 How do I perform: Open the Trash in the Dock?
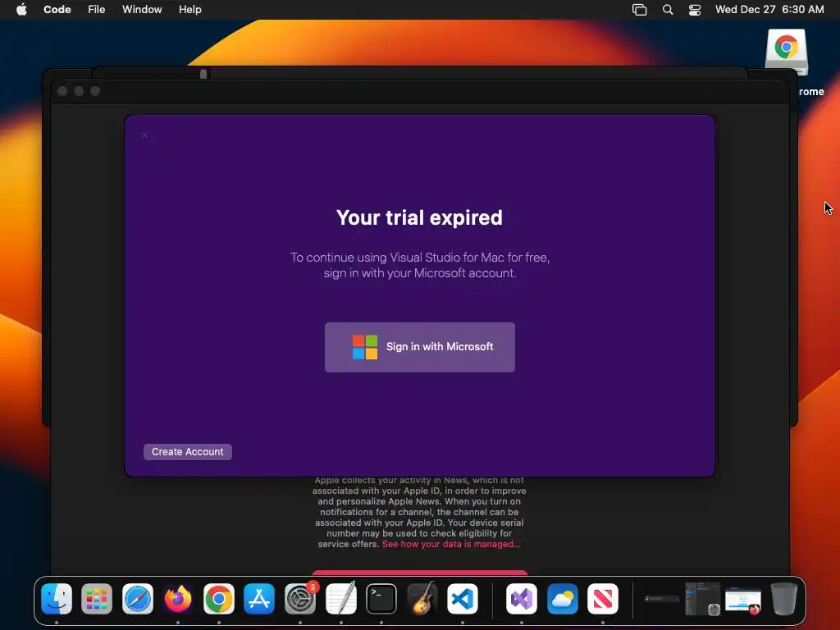tap(783, 599)
